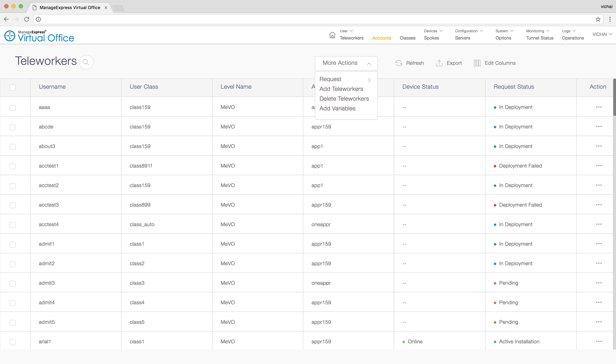Click three-dot action menu for arial1

(x=599, y=341)
